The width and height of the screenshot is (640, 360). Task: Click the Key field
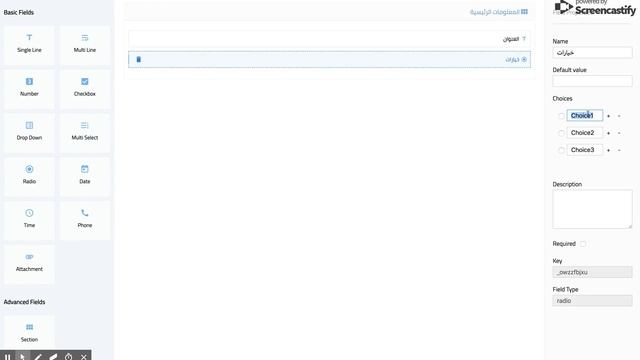coord(592,272)
